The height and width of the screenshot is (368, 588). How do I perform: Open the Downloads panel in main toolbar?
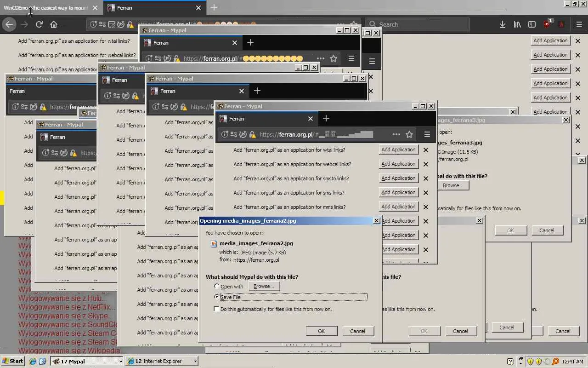click(502, 24)
